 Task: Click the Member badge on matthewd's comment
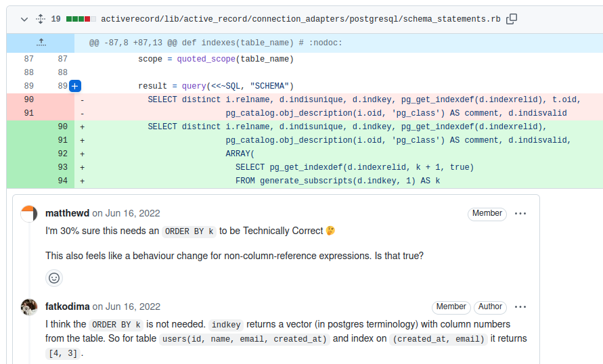487,214
